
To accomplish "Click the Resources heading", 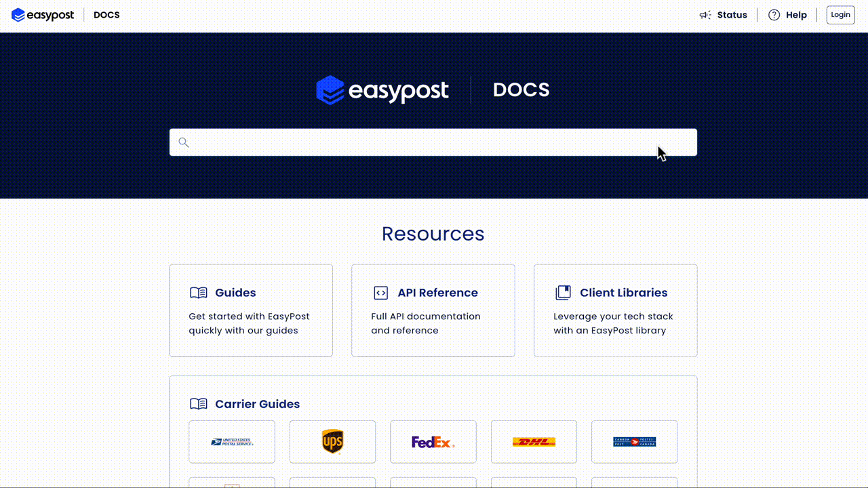I will (433, 233).
